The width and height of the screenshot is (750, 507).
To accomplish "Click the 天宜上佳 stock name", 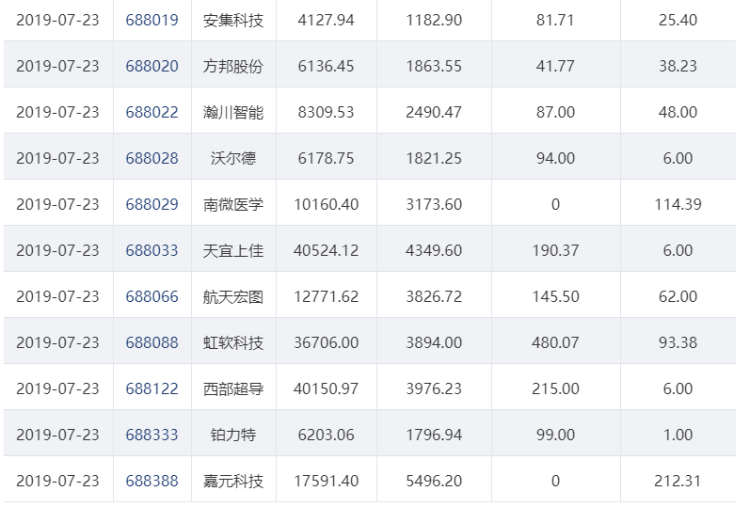I will (233, 251).
